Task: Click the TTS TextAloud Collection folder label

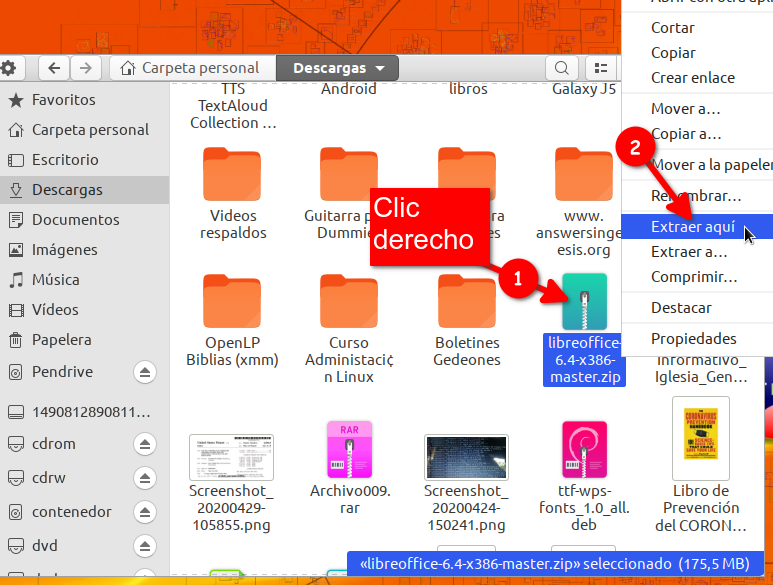Action: tap(233, 106)
